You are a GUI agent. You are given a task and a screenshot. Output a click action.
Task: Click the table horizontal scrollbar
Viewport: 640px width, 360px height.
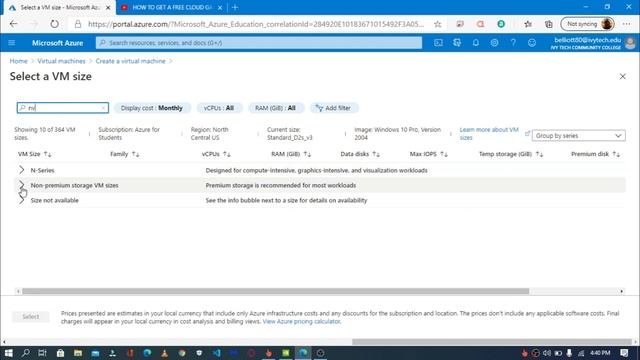pos(276,291)
